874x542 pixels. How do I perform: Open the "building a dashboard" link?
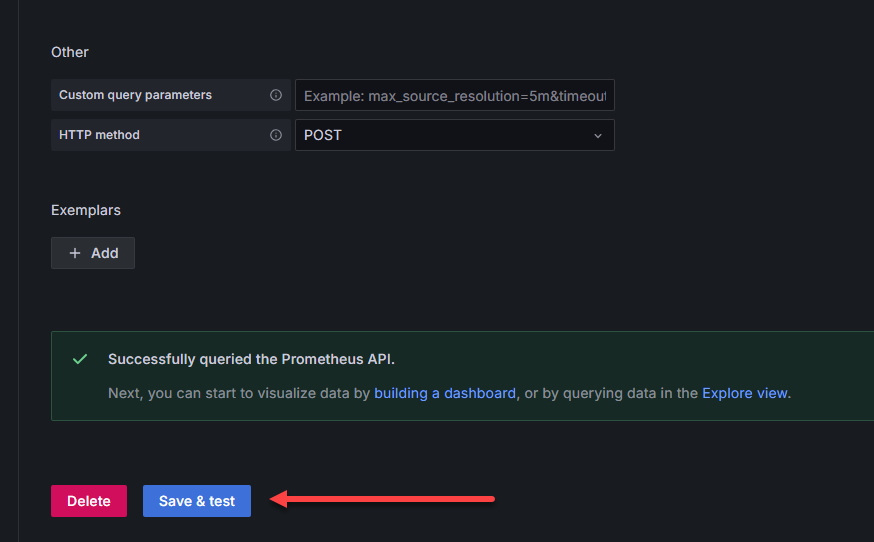[445, 393]
